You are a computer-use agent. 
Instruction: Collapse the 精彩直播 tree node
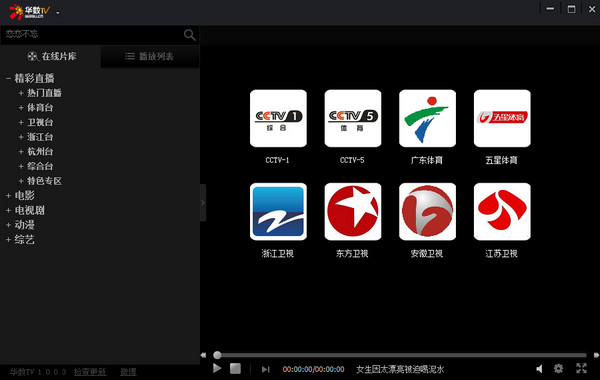[x=8, y=78]
